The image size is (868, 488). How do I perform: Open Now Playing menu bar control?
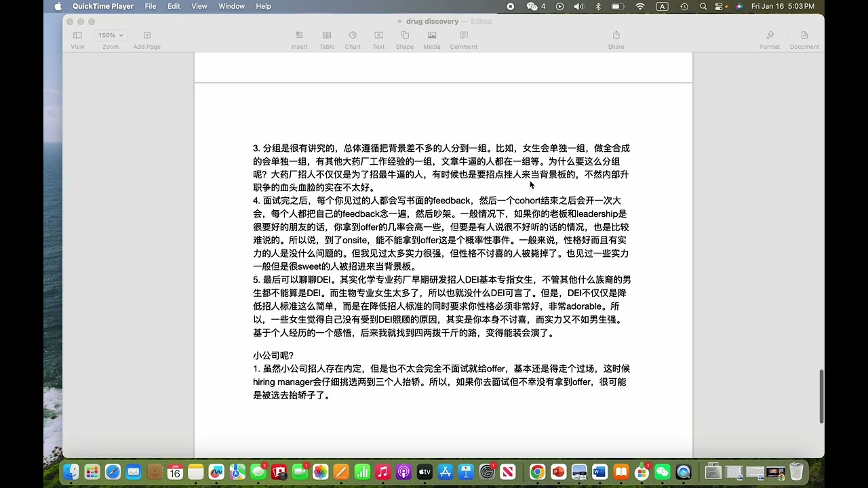(x=559, y=6)
